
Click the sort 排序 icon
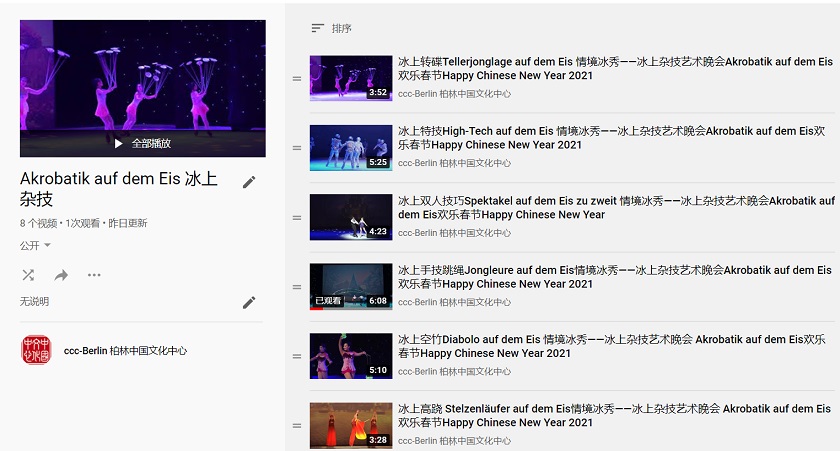tap(318, 28)
